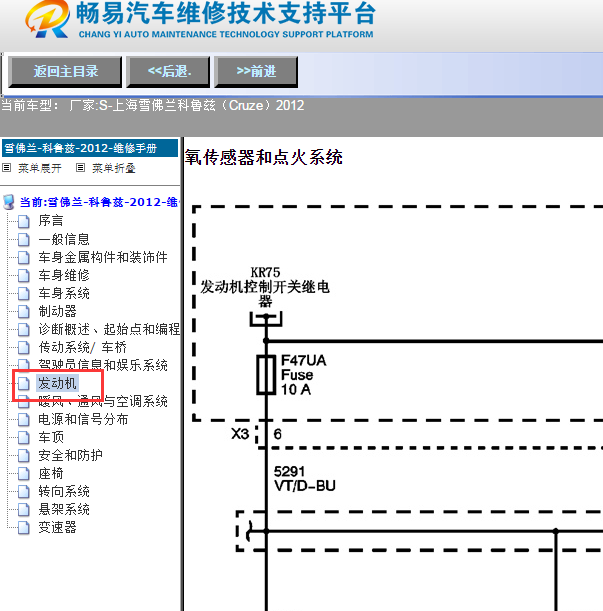Click the 雪佛兰-科鲁兹-2012-维修手册 panel header
The width and height of the screenshot is (603, 611).
point(90,148)
